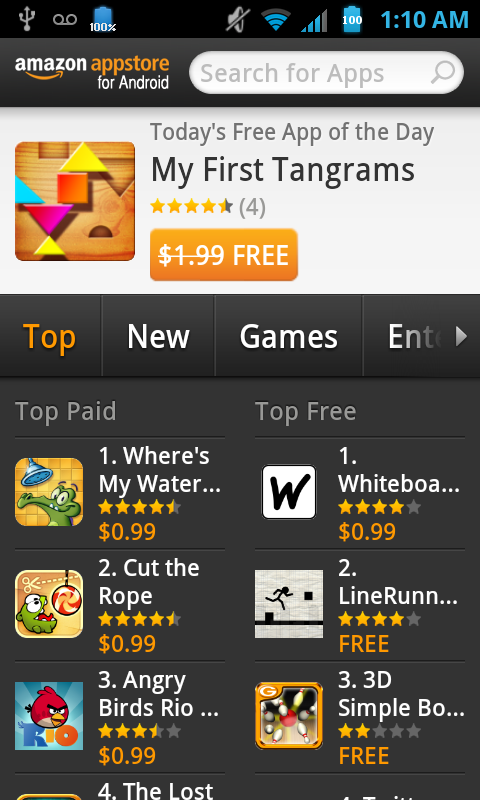Open the Where's My Water app icon
The height and width of the screenshot is (800, 480).
coord(49,492)
